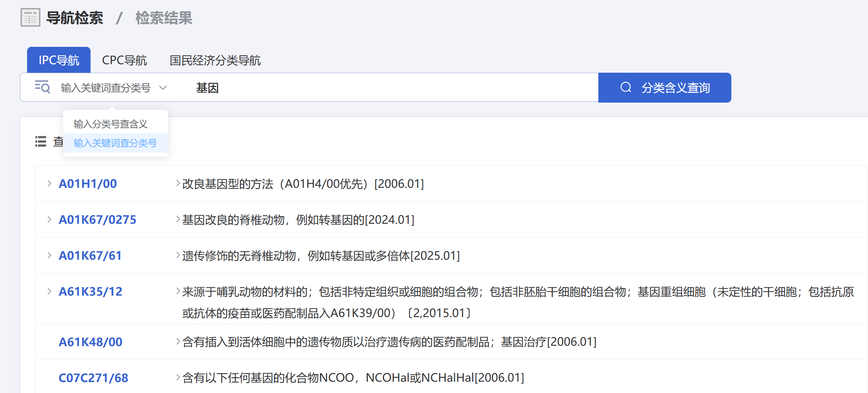Select 输入分类号查含义 from the dropdown menu

tap(111, 124)
